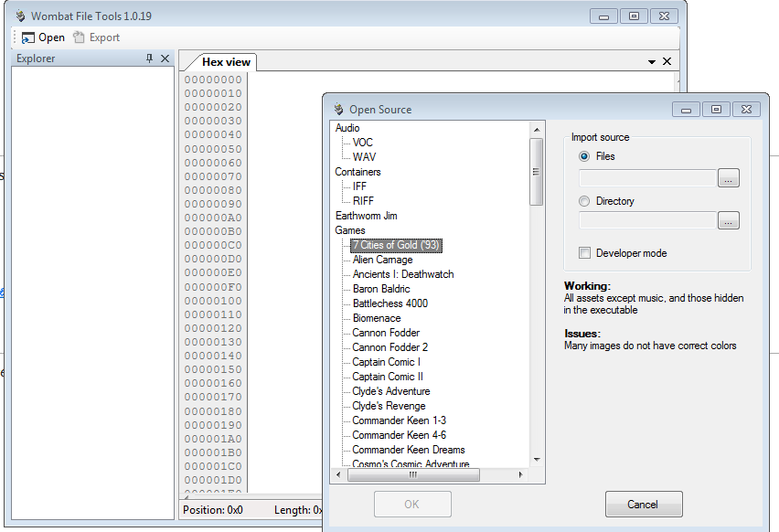Pin the Explorer panel
Screen dimensions: 779x532
point(150,59)
